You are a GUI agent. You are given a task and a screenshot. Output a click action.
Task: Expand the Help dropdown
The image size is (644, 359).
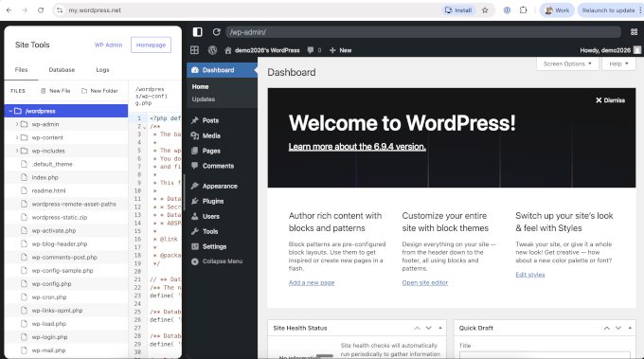coord(618,63)
